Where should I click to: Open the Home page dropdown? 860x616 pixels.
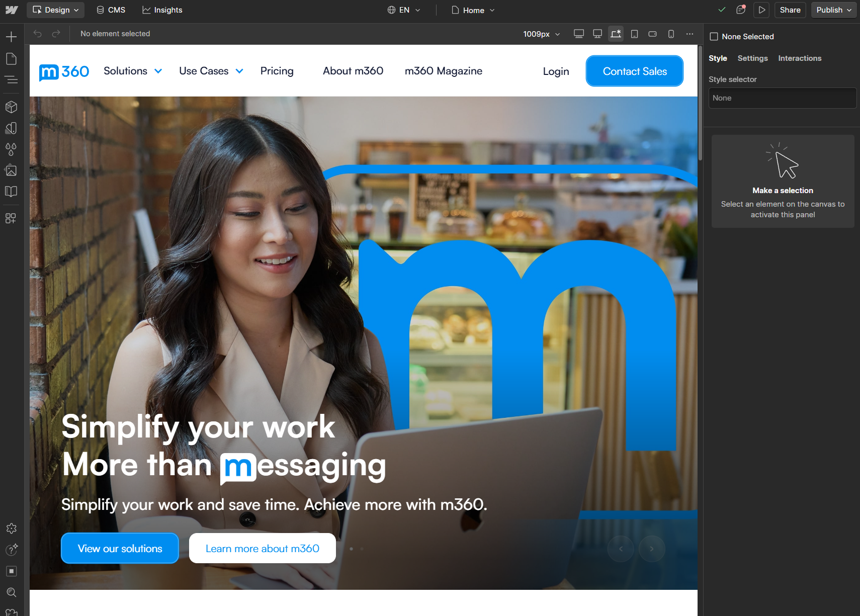click(x=473, y=10)
